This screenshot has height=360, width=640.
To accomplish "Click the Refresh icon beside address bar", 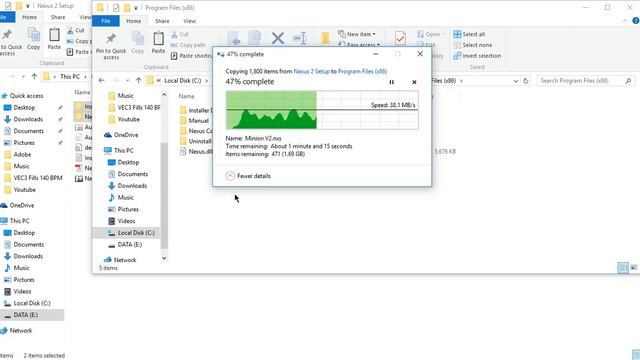I will pos(526,81).
